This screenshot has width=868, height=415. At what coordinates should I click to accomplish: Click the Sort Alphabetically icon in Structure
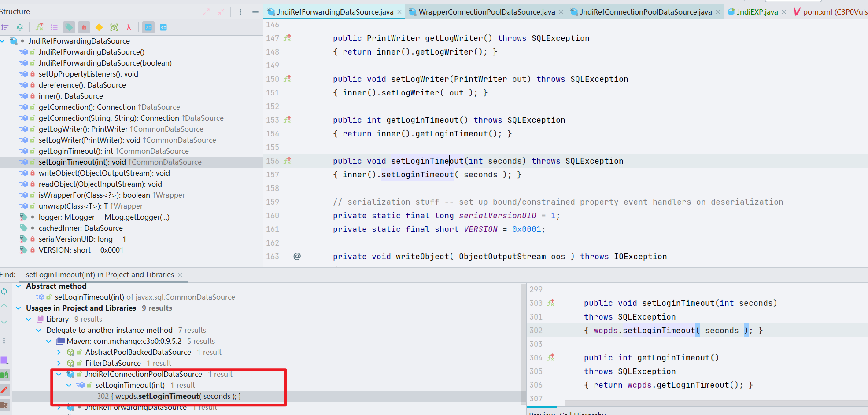[x=20, y=27]
